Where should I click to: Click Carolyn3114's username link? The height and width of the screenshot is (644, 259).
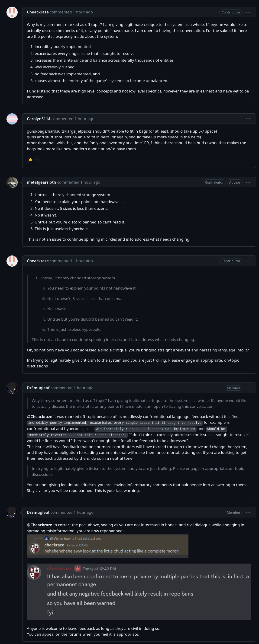click(x=39, y=119)
